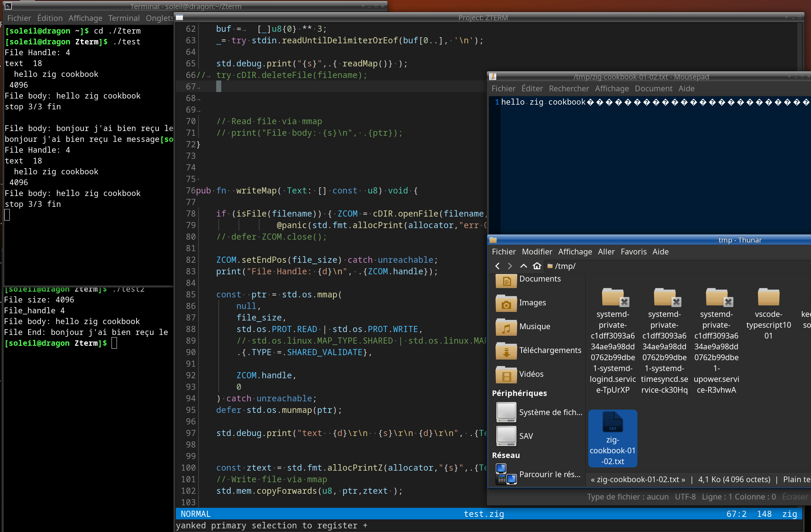Toggle Écraser overwrite mode in Mousepad

click(795, 497)
